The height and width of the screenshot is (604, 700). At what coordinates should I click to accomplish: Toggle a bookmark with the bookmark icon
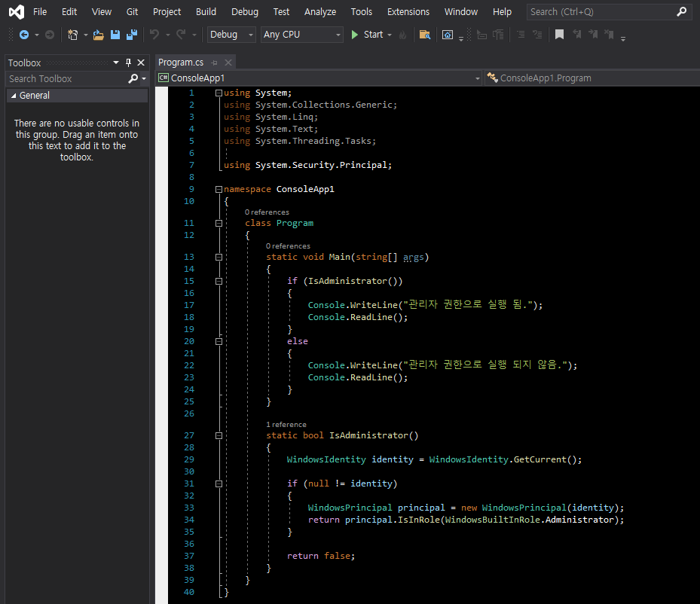559,35
